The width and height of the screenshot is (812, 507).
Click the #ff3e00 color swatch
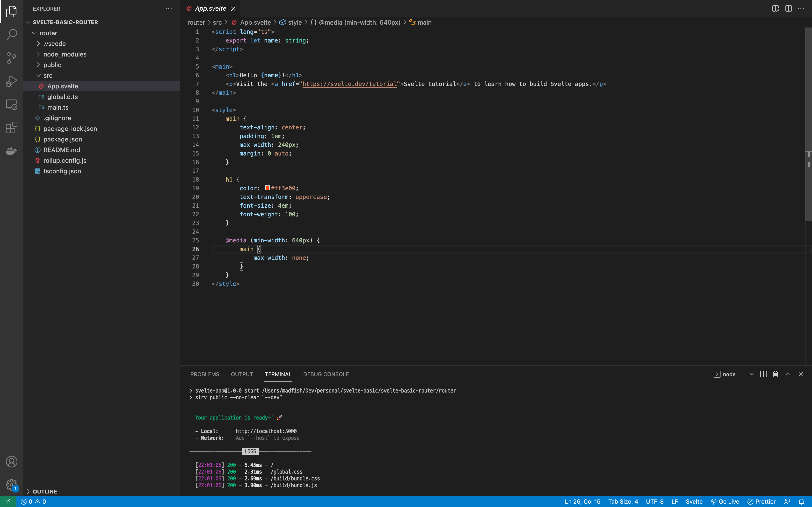(x=268, y=188)
